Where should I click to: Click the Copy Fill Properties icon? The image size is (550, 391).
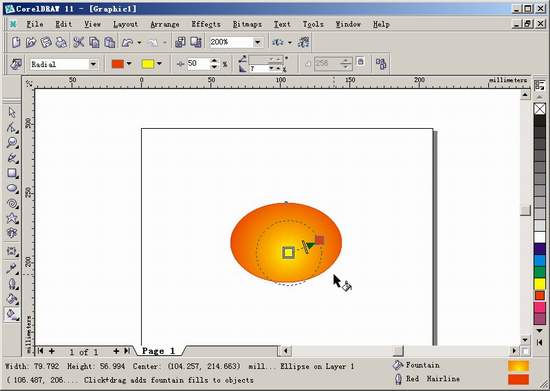381,64
